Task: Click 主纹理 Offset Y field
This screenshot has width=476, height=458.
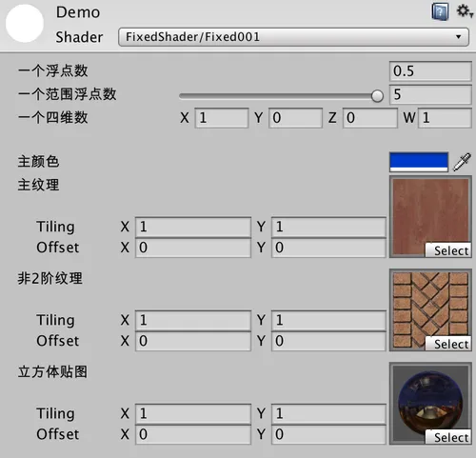Action: pyautogui.click(x=328, y=248)
